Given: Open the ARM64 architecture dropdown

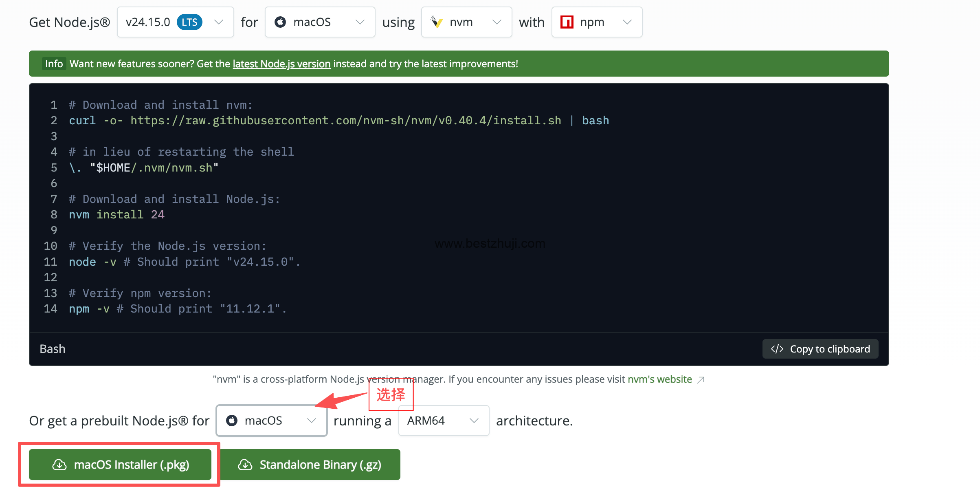Looking at the screenshot, I should (x=444, y=421).
